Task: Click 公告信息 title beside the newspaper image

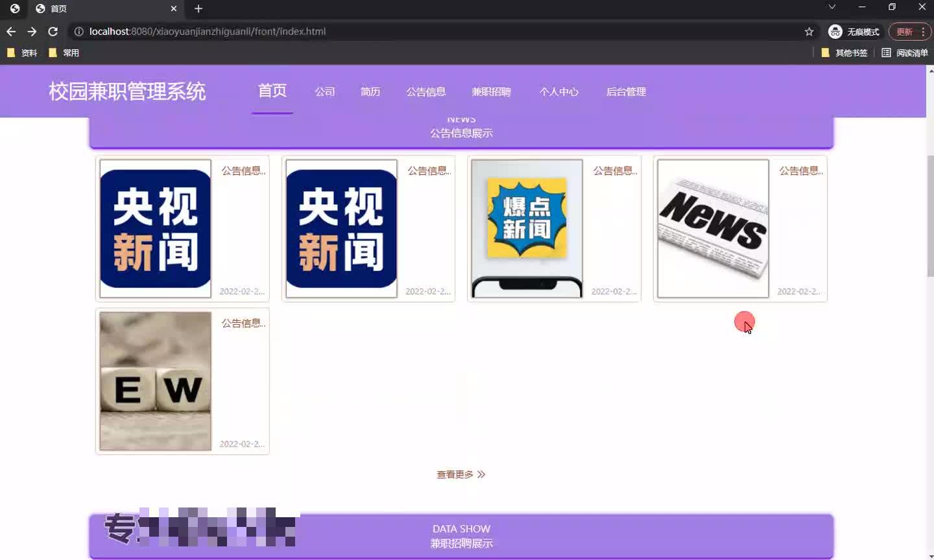Action: 801,170
